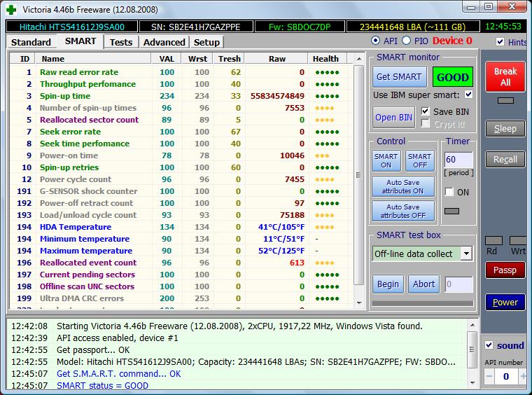Click the Raw column header
532x395 pixels.
[x=276, y=59]
